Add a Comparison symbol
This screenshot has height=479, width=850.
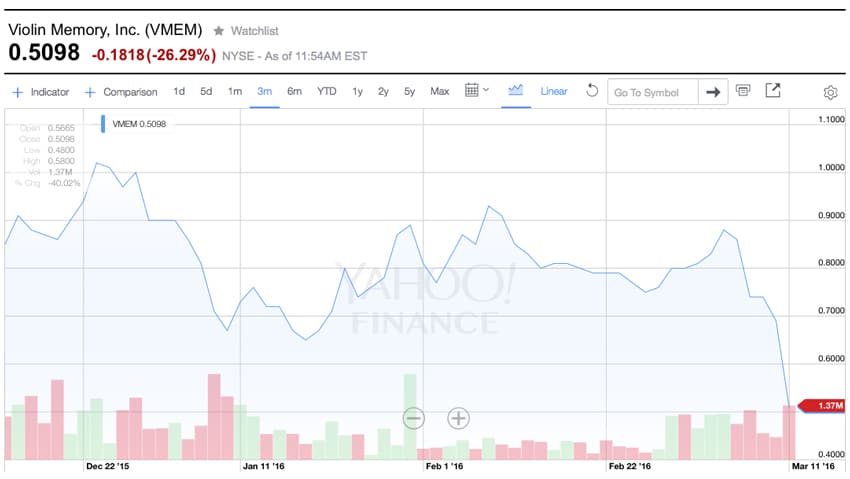[x=121, y=92]
